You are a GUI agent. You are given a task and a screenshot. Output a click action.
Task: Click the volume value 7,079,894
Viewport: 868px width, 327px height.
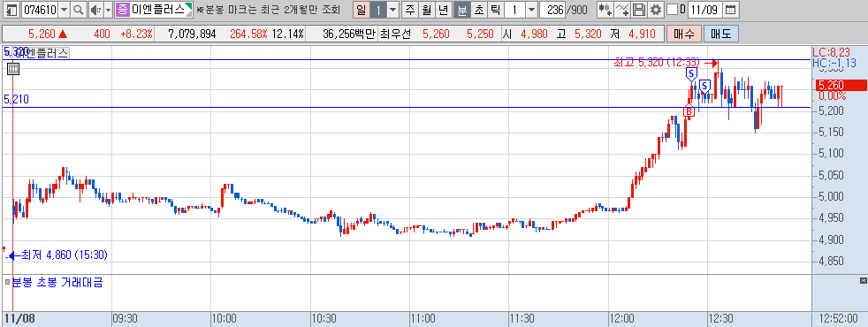tap(192, 34)
